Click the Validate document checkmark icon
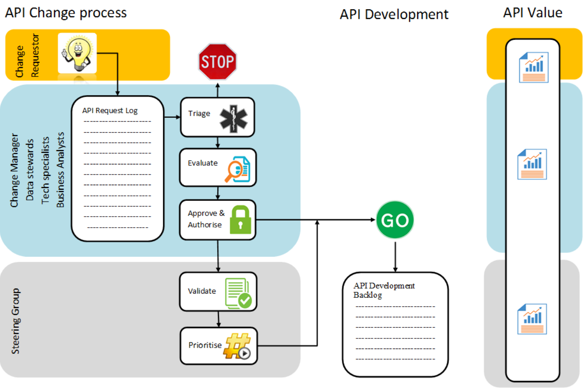The width and height of the screenshot is (584, 392). (238, 292)
